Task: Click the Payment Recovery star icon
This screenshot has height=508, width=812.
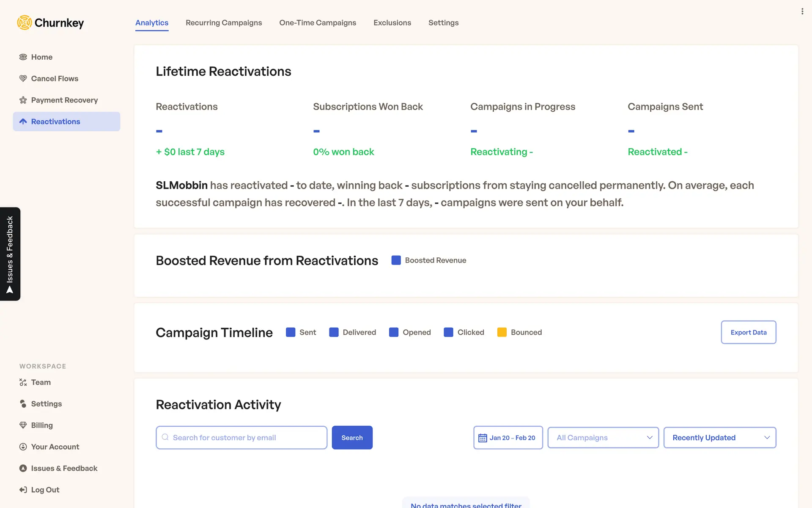Action: (x=23, y=100)
